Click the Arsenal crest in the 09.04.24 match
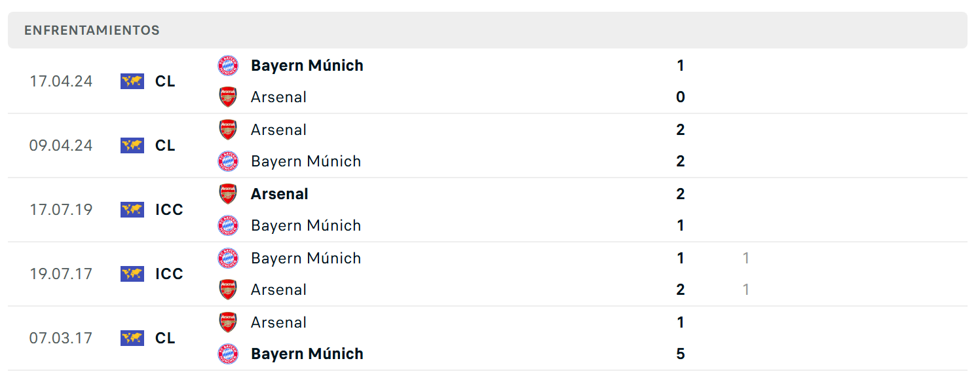980x382 pixels. coord(228,130)
